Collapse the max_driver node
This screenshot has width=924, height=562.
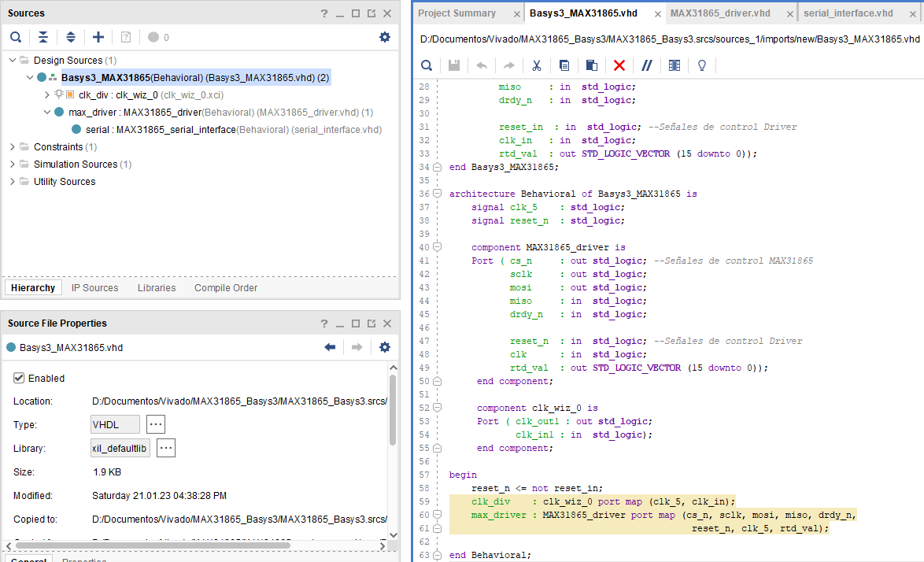(x=47, y=112)
